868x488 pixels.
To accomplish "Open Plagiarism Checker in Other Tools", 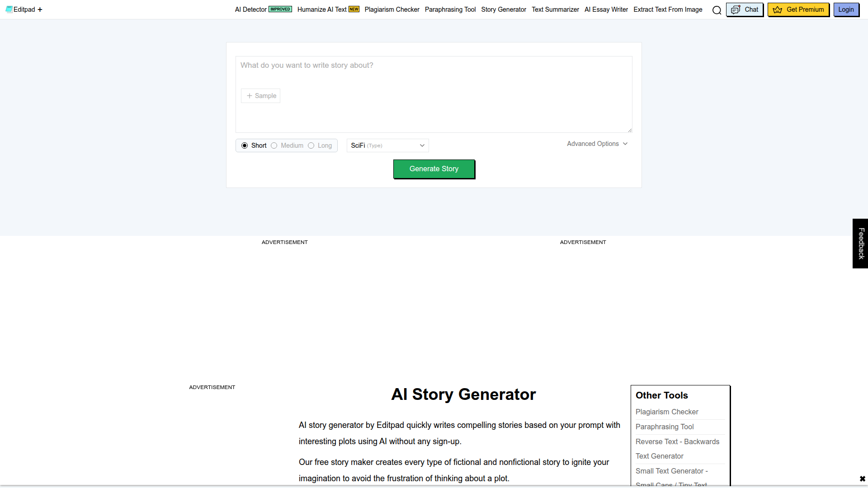I will pos(667,412).
